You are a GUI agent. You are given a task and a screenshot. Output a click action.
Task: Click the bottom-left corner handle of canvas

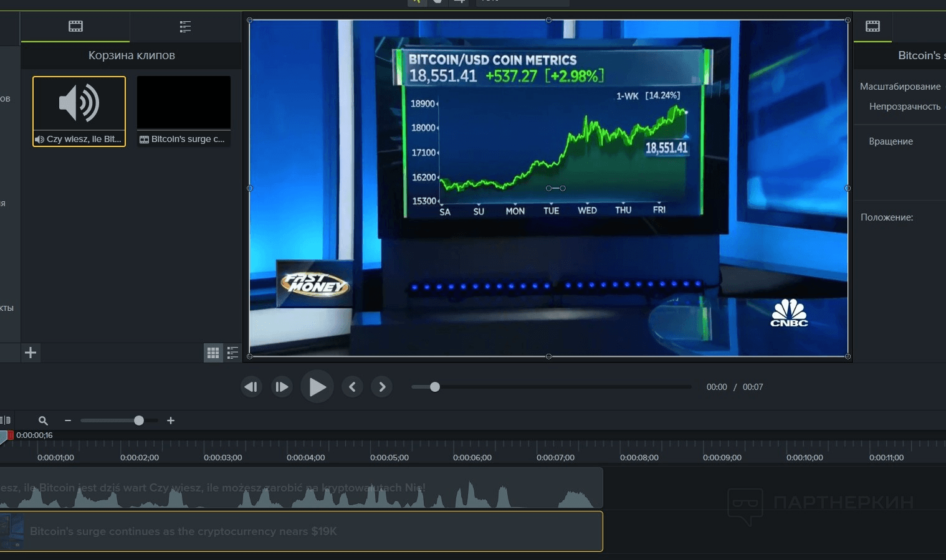[x=250, y=356]
